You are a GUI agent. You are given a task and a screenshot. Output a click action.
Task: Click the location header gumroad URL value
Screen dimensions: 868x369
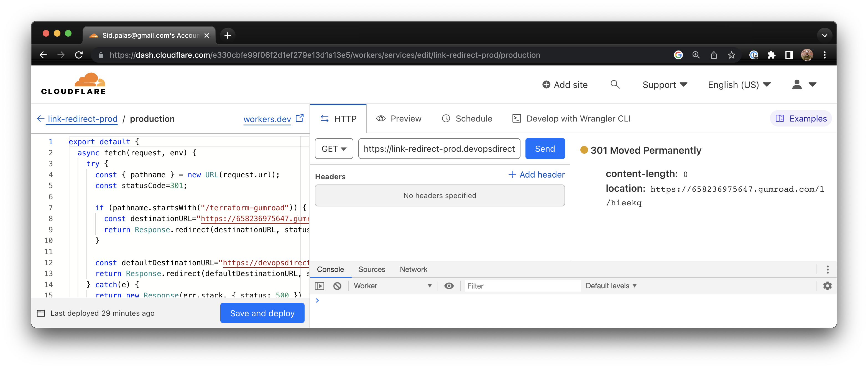tap(715, 196)
